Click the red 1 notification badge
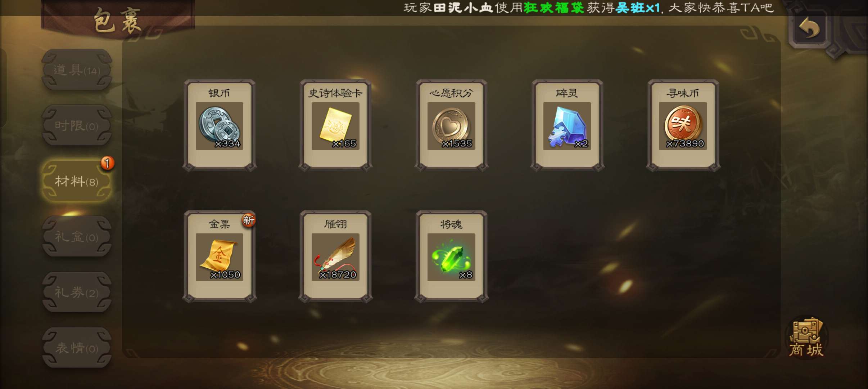The height and width of the screenshot is (389, 868). click(107, 163)
